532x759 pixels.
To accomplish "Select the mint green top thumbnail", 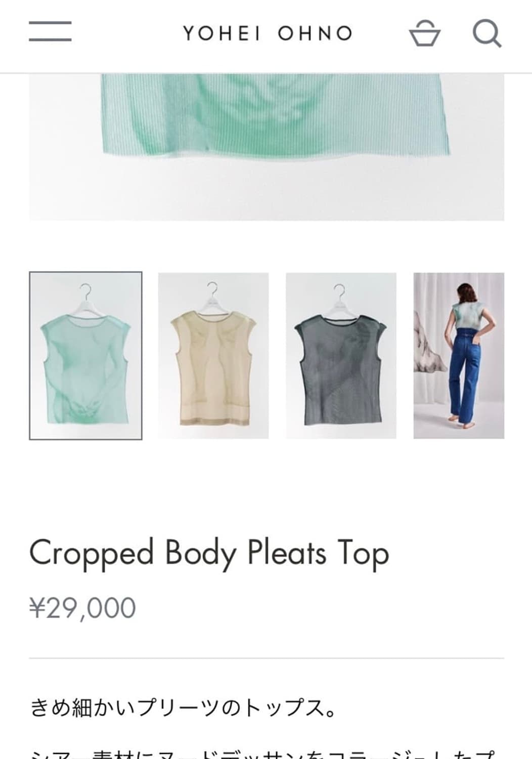I will click(85, 356).
